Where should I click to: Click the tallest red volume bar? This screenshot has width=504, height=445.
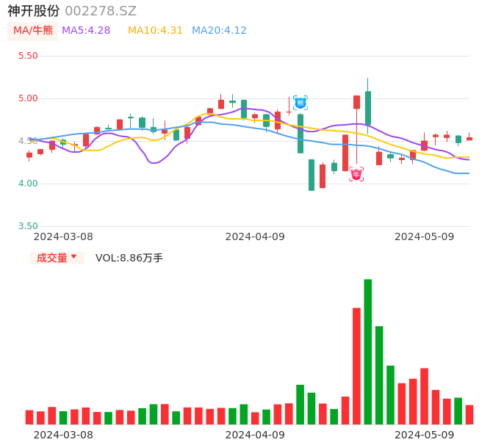coord(356,366)
